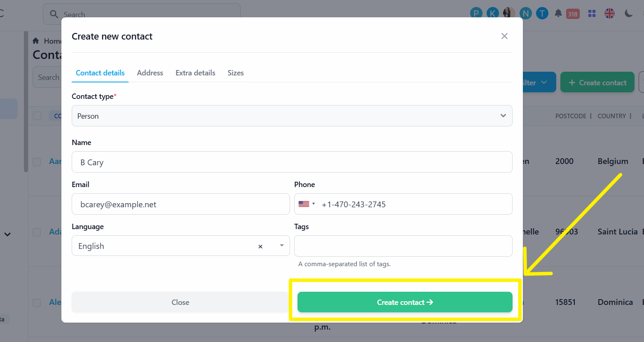This screenshot has height=342, width=644.
Task: Switch to the Contact details tab
Action: tap(100, 73)
